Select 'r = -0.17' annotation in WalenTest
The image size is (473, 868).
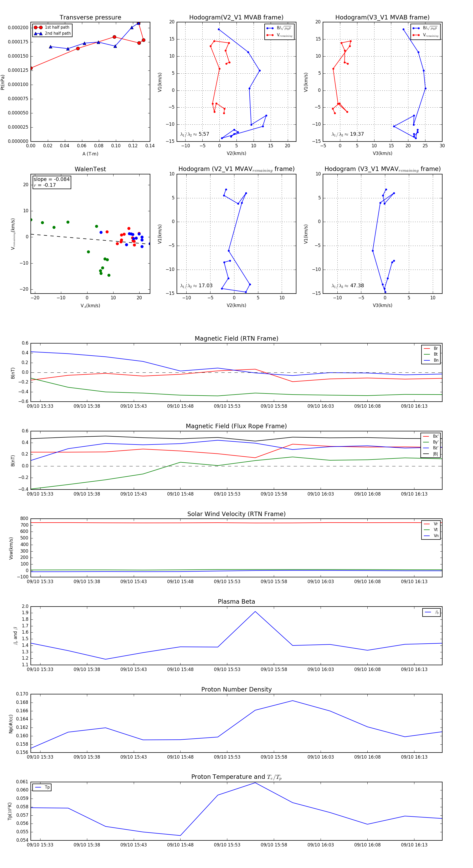(x=45, y=185)
